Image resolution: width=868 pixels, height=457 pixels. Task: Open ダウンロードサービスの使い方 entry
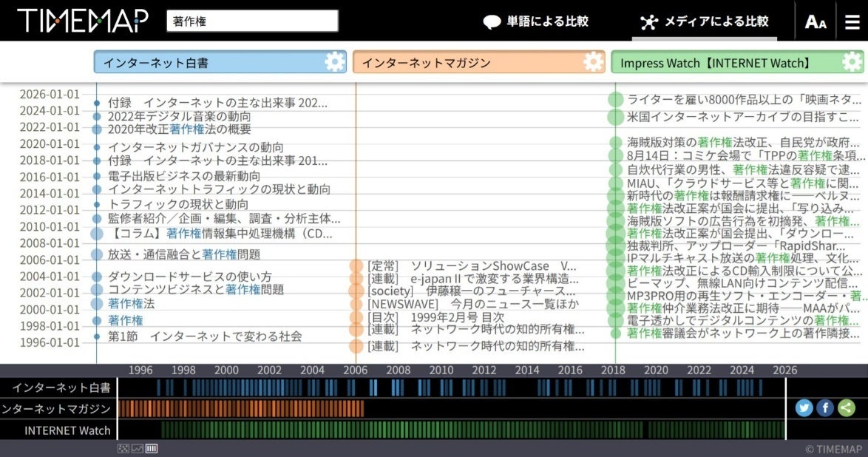click(190, 277)
